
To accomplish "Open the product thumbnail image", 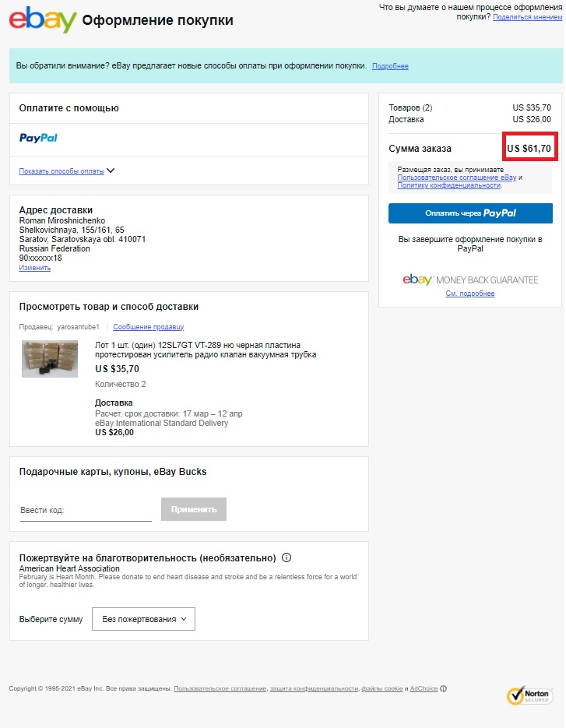I will point(50,359).
